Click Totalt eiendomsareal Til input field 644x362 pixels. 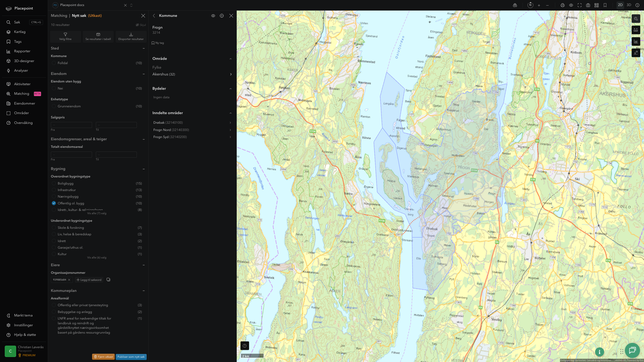tap(116, 155)
